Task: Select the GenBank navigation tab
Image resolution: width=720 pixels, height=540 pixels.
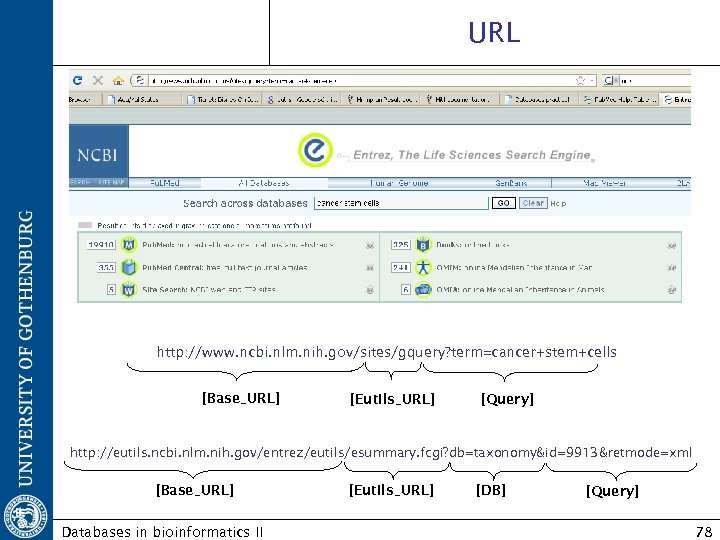Action: 511,183
